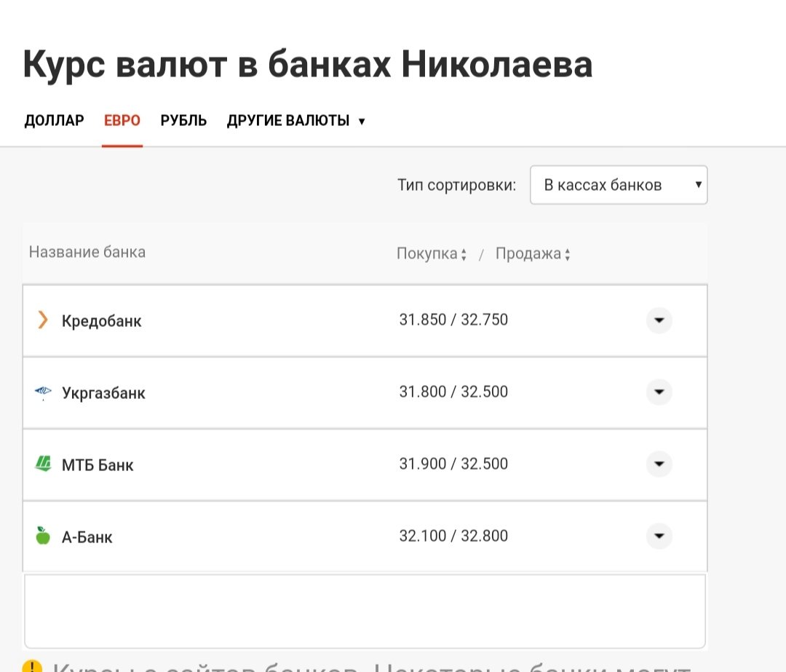The width and height of the screenshot is (786, 672).
Task: Switch to the РУБЛЬ tab
Action: [x=183, y=121]
